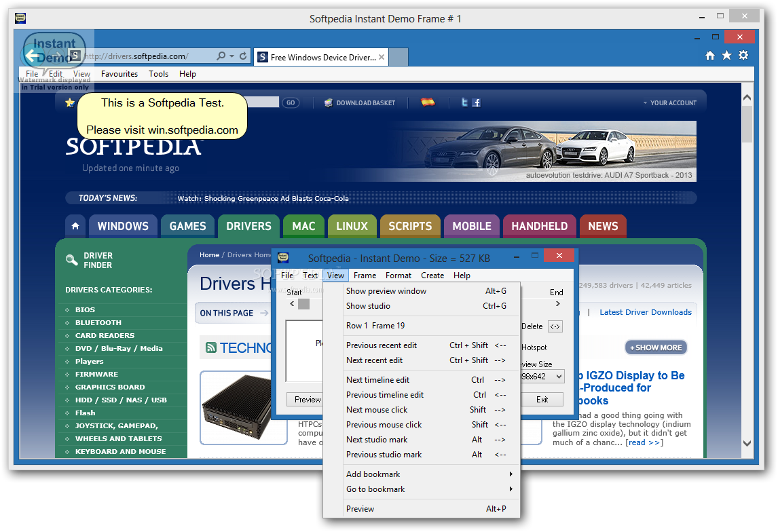
Task: Click the RSS feed icon beside TECHNO heading
Action: pos(211,347)
